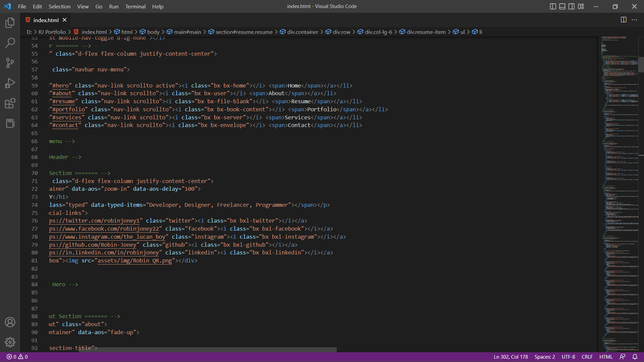
Task: Expand the div.resume-item breadcrumb
Action: [426, 32]
